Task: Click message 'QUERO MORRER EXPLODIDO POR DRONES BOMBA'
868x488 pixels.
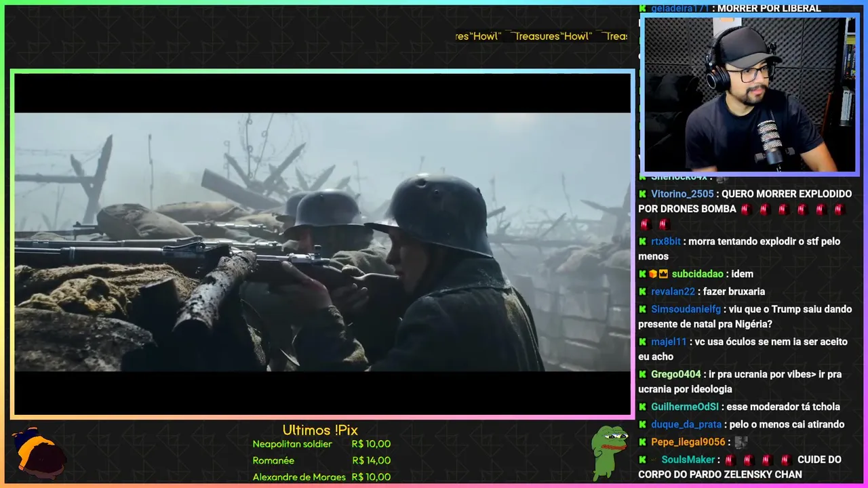Action: tap(745, 201)
